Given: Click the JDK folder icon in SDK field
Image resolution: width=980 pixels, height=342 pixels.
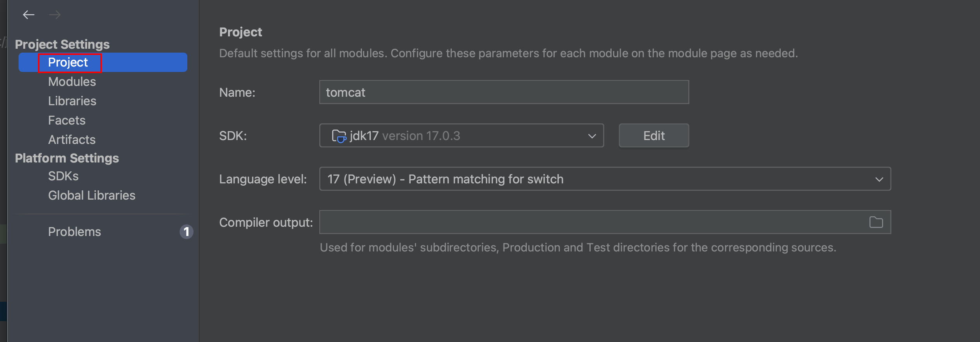Looking at the screenshot, I should [339, 136].
